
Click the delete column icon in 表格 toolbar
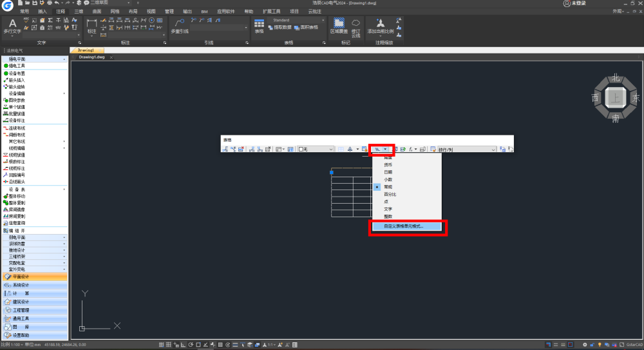268,150
